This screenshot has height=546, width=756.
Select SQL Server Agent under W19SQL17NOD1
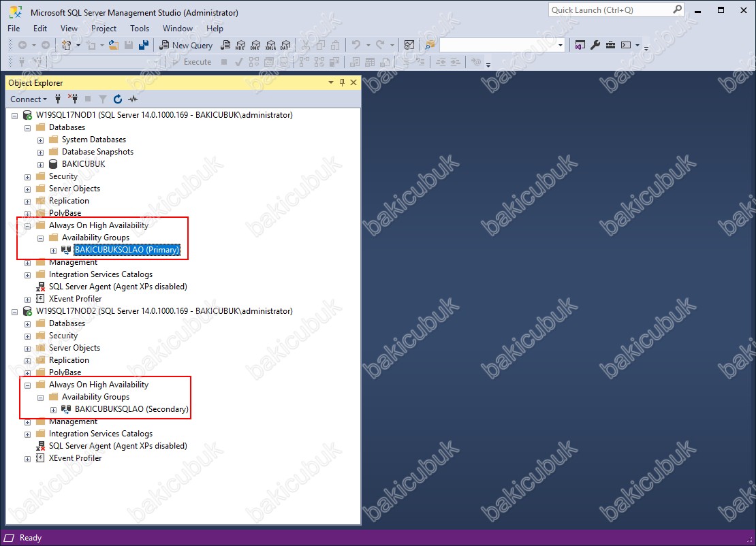[118, 287]
